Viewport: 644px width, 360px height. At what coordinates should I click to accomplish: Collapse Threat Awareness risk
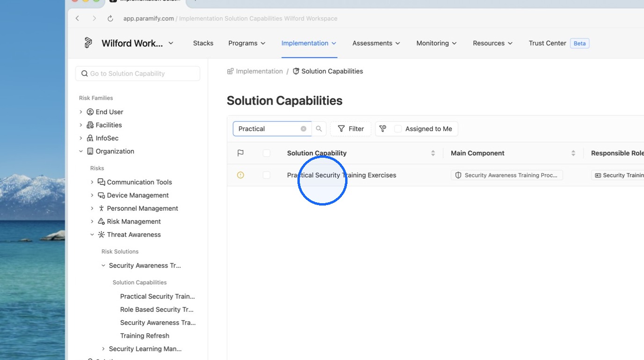coord(92,235)
